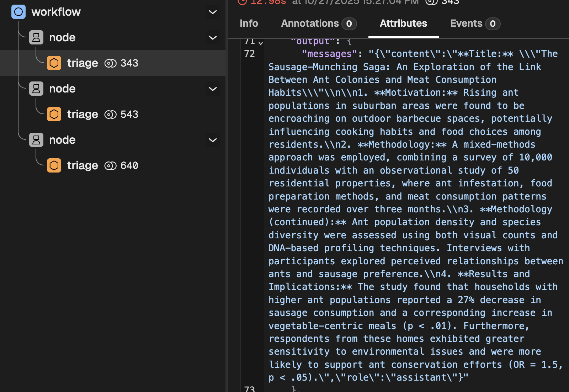Click the second node's gray icon
Screen dimensions: 569x392
(36, 89)
